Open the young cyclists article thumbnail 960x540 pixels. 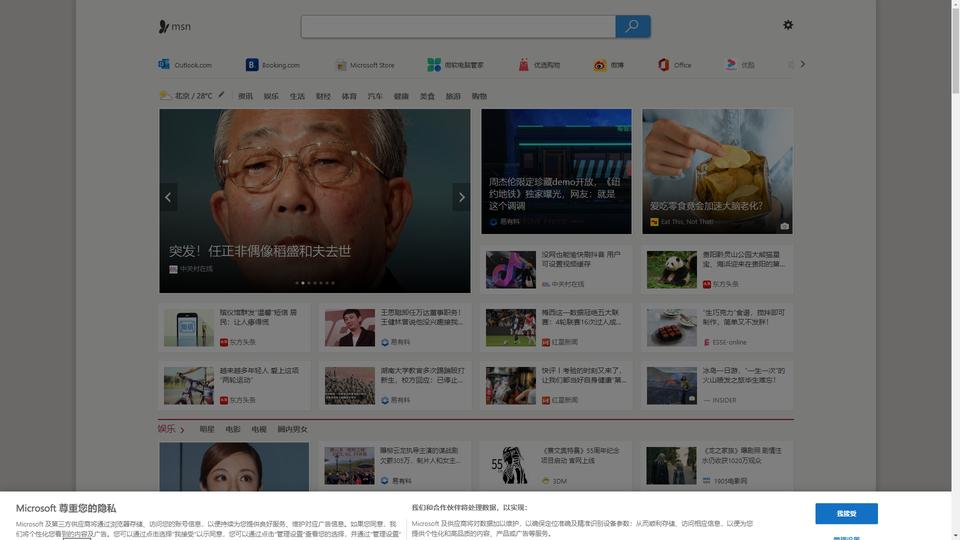click(189, 386)
